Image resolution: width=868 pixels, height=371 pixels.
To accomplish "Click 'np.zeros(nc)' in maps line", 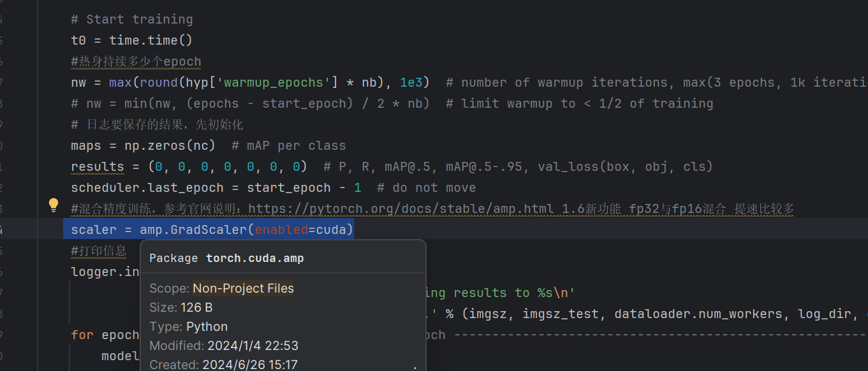I will coord(170,145).
